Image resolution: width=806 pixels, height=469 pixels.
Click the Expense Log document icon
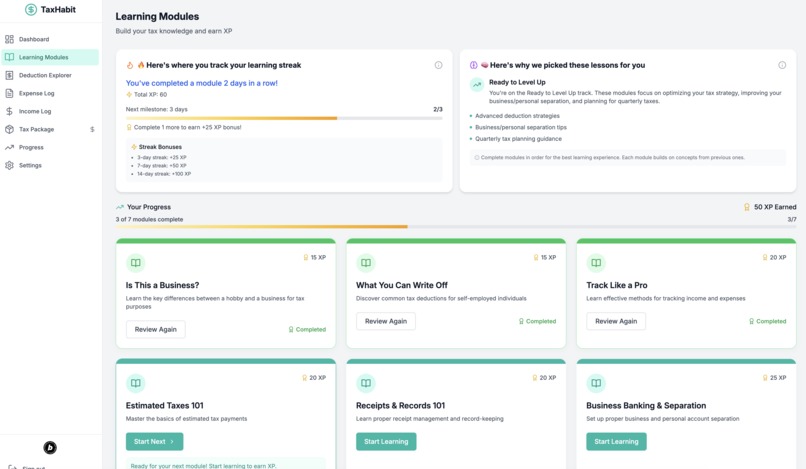click(9, 93)
